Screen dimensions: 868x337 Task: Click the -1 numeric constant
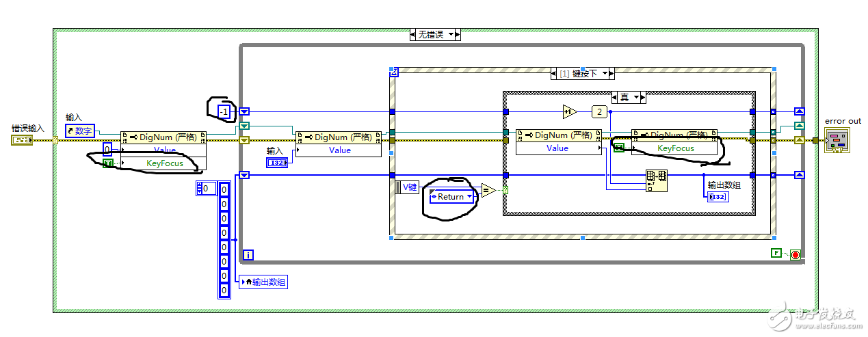[x=224, y=111]
